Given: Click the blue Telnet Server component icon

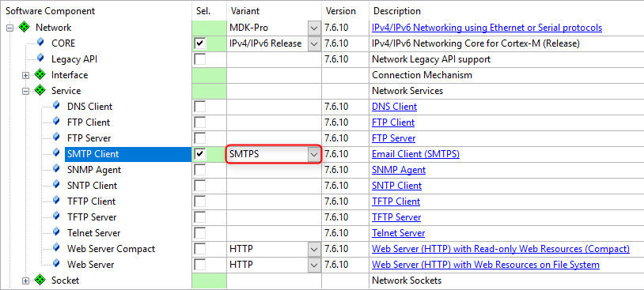Looking at the screenshot, I should tap(56, 232).
